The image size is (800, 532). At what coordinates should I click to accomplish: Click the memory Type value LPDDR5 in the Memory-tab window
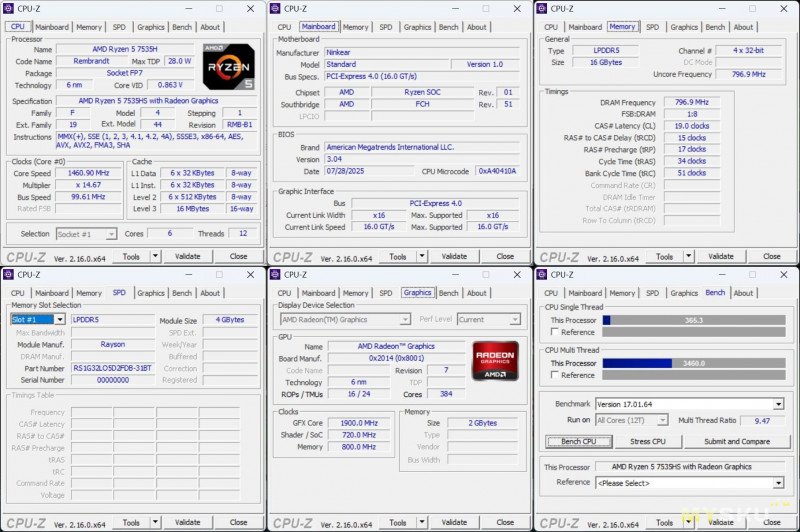point(606,50)
